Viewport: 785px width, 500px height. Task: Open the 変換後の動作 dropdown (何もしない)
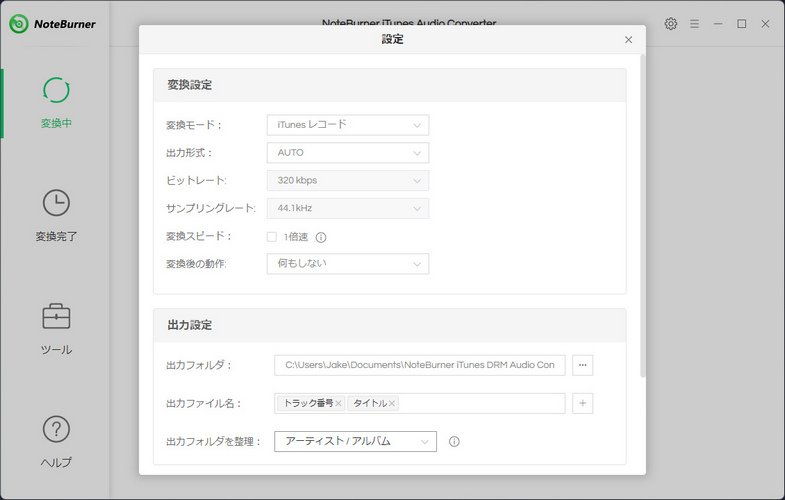pyautogui.click(x=348, y=264)
